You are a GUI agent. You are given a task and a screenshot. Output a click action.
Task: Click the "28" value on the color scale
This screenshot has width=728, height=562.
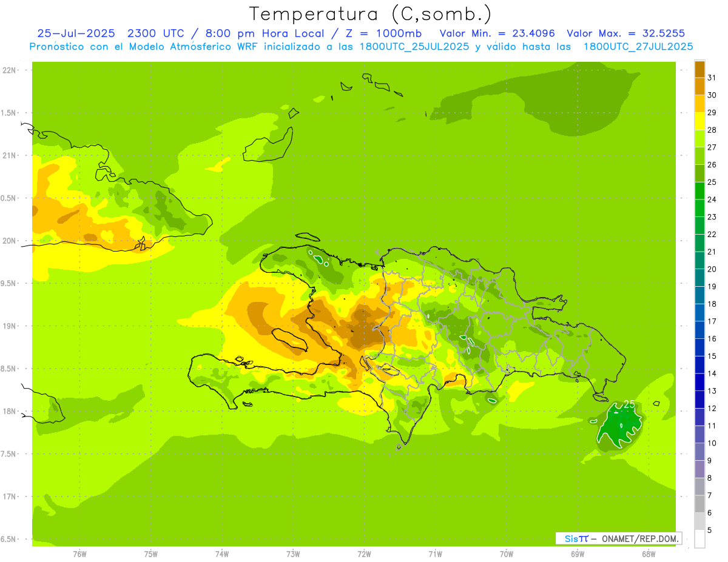[712, 130]
